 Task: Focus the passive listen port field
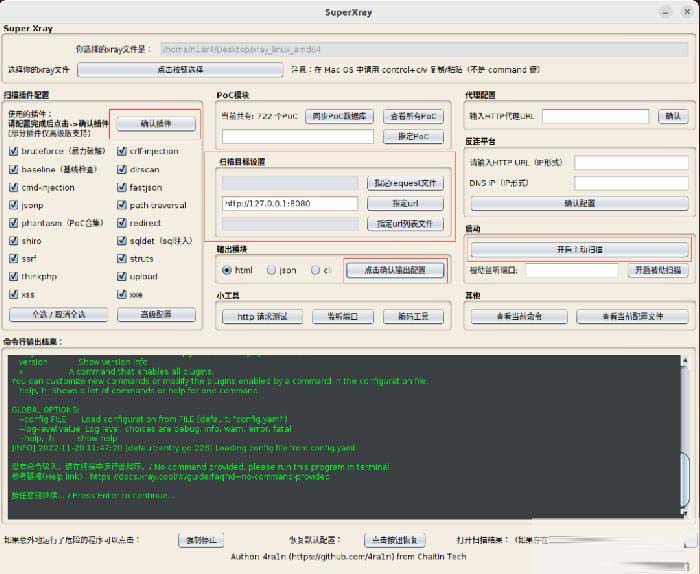[x=572, y=270]
